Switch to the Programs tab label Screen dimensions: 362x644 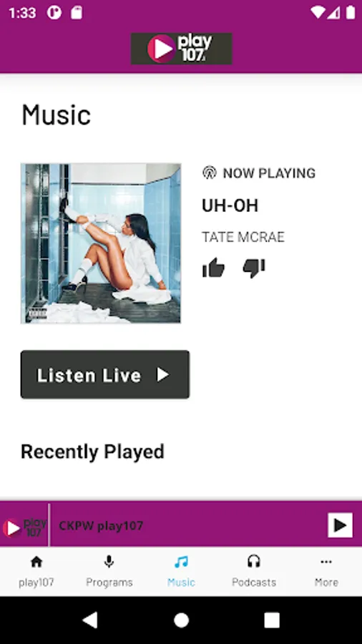click(x=109, y=582)
